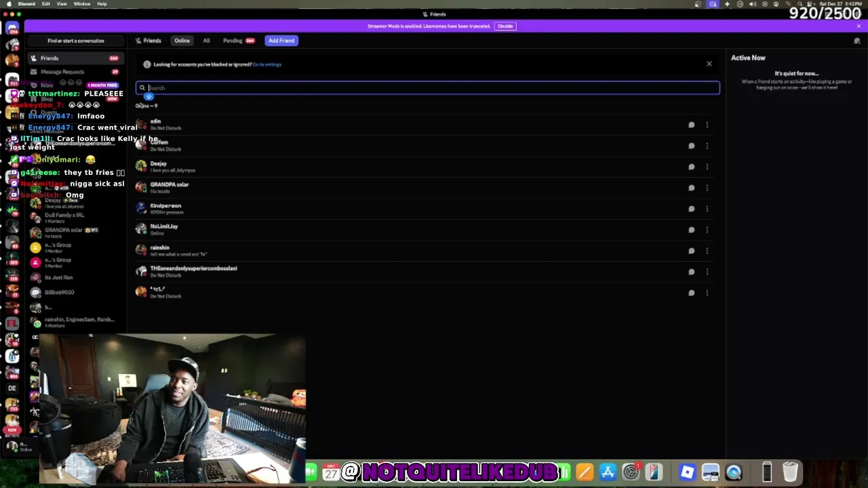Open more options for Kindperson
The image size is (868, 488).
point(707,209)
